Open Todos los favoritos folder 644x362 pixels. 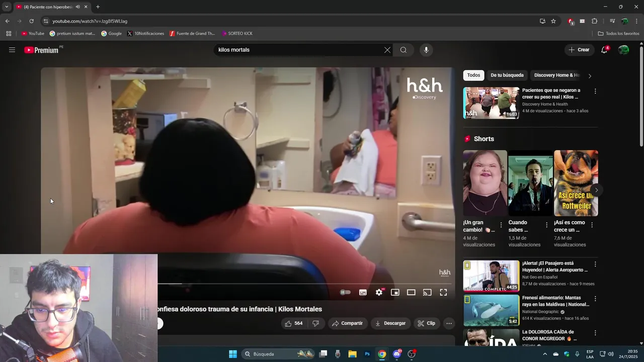618,34
